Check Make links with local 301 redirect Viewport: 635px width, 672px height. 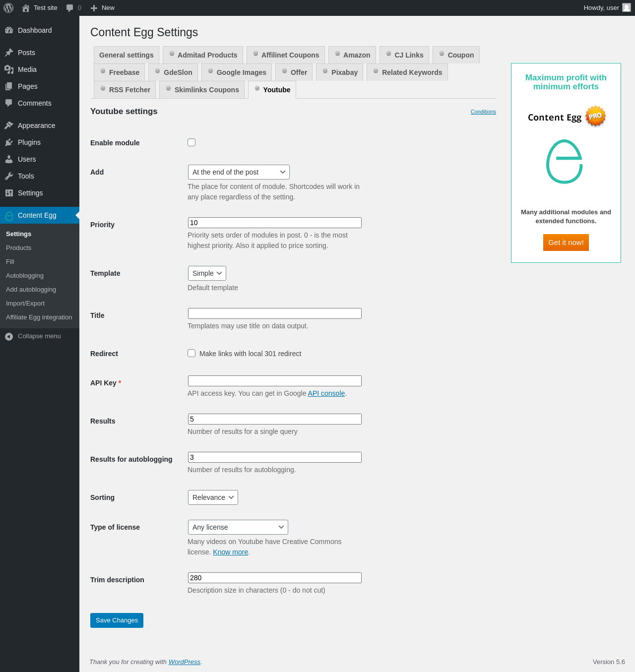[x=191, y=353]
